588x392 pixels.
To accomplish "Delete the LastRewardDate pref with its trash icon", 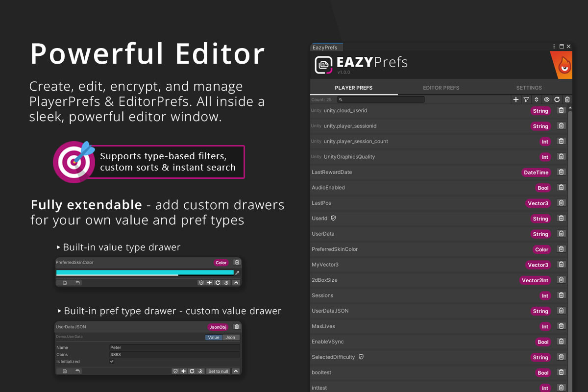I will coord(561,172).
